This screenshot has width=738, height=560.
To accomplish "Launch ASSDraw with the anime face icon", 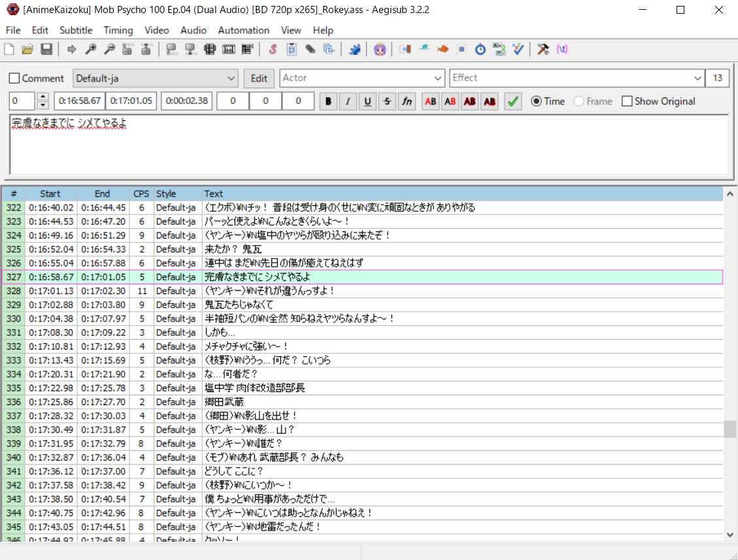I will coord(380,49).
